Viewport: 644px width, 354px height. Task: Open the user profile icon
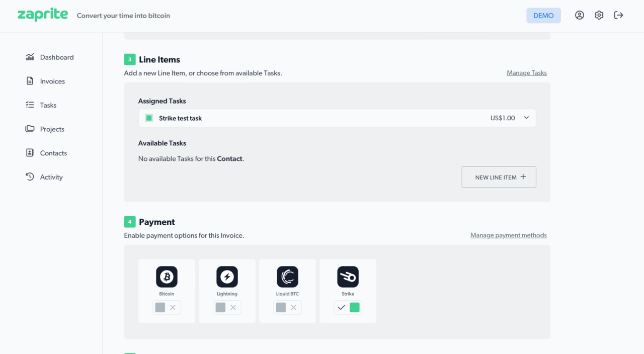click(x=580, y=15)
